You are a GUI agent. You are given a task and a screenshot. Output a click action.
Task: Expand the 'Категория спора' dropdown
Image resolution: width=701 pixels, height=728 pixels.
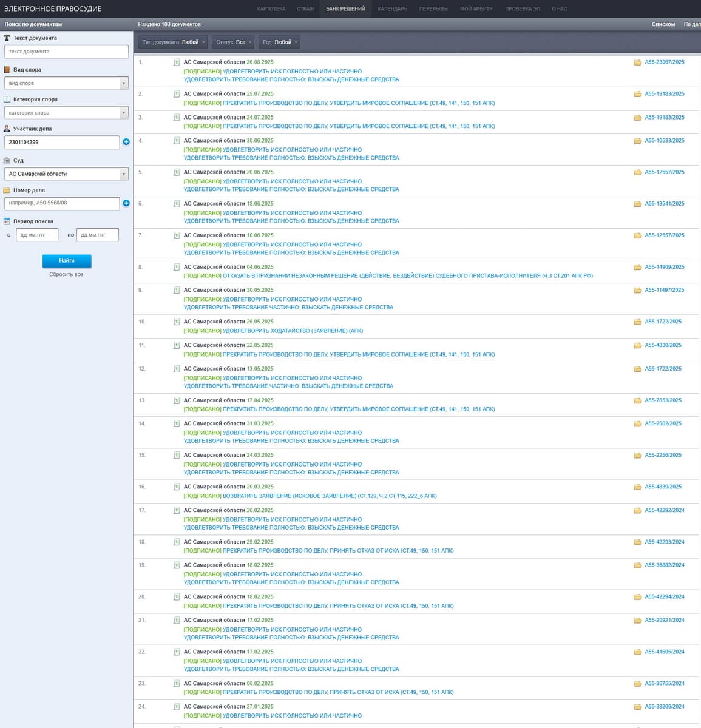coord(66,113)
